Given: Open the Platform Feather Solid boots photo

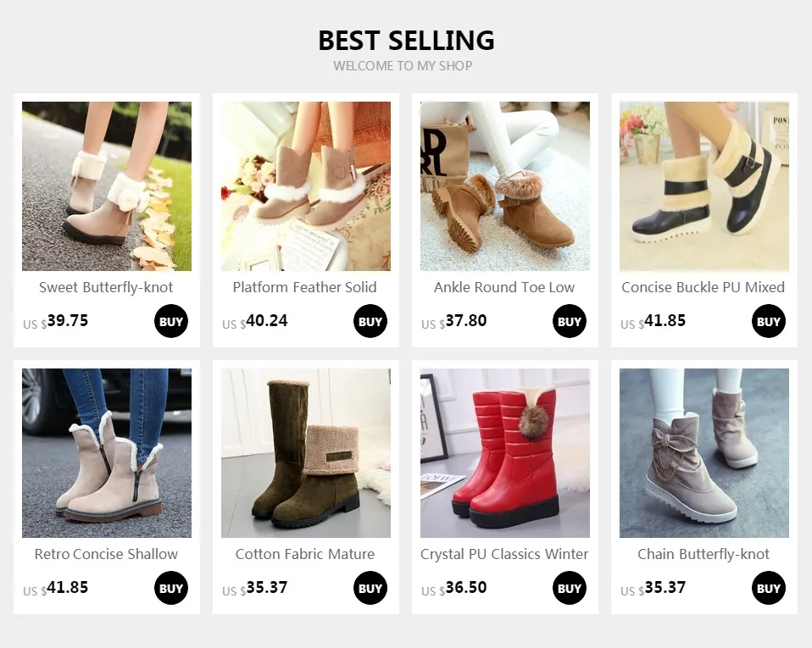Looking at the screenshot, I should [x=306, y=186].
